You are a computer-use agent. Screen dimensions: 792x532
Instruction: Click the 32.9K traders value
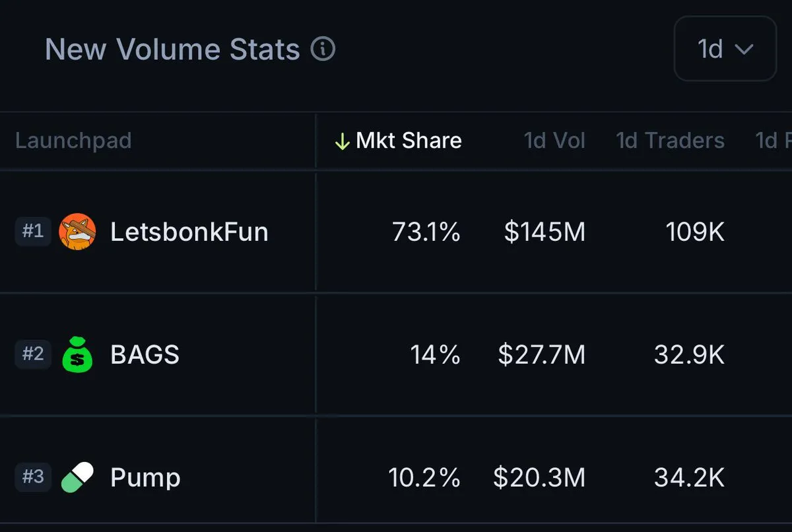click(689, 354)
